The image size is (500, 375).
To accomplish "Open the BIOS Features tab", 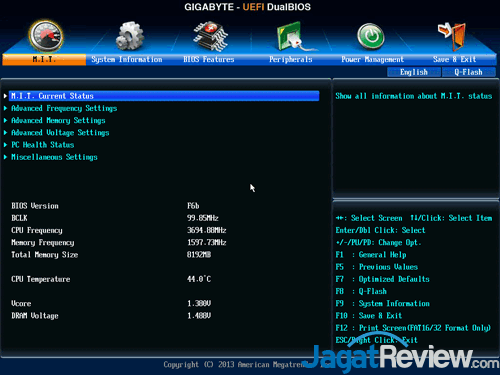I will [209, 59].
